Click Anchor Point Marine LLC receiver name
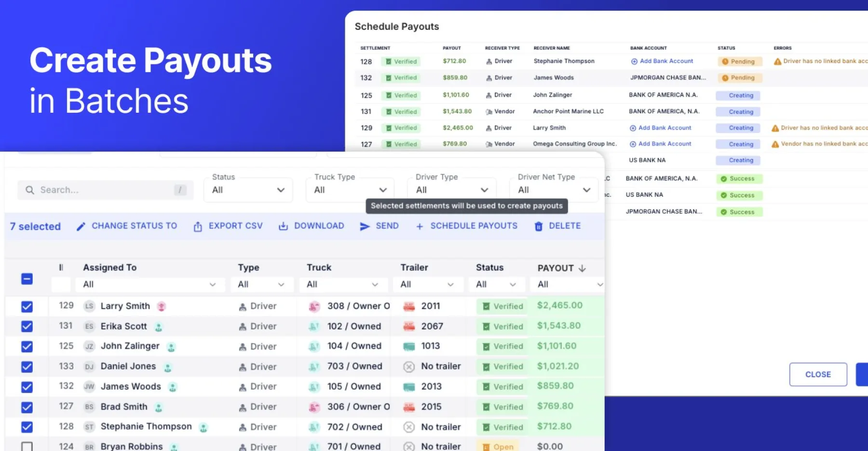The width and height of the screenshot is (868, 451). [568, 111]
